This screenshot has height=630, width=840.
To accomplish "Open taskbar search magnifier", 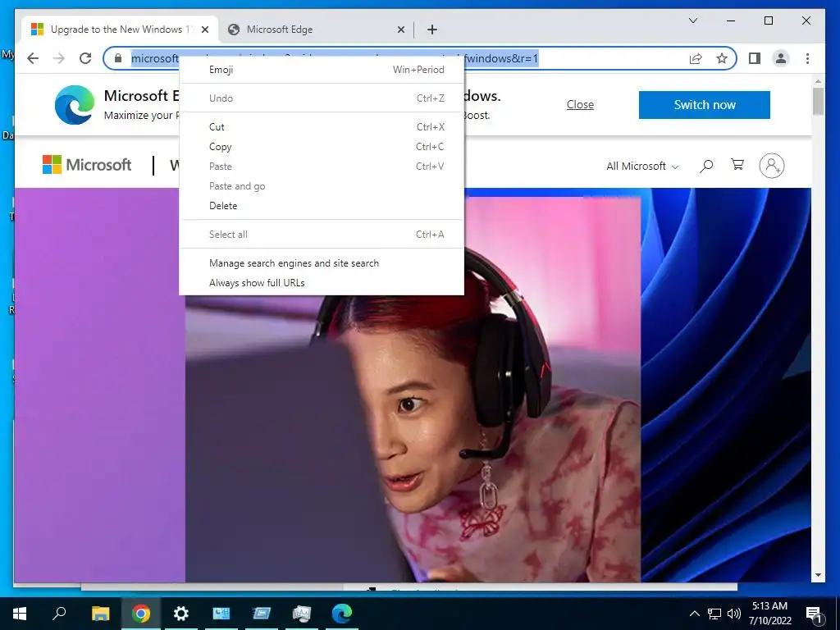I will point(59,613).
